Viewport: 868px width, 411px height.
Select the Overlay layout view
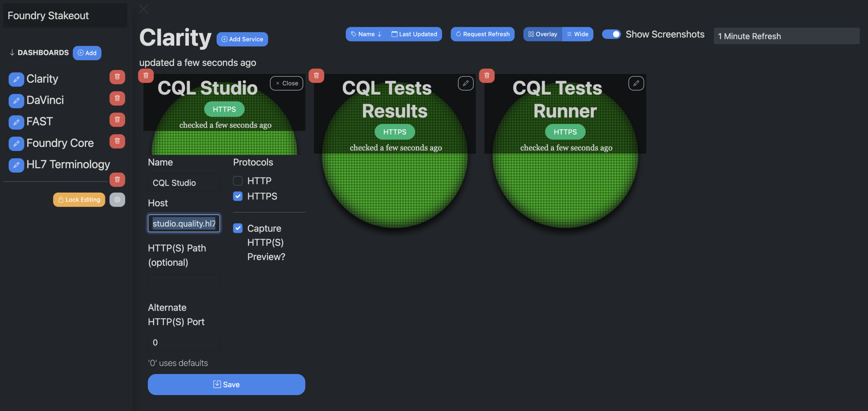click(542, 34)
